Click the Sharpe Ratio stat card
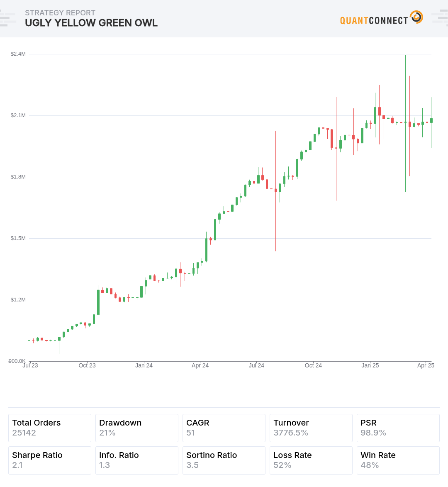The image size is (448, 487). click(x=50, y=460)
